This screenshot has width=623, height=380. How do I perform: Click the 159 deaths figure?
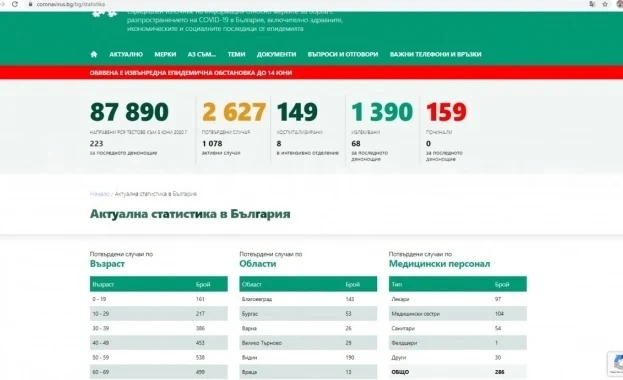[446, 112]
